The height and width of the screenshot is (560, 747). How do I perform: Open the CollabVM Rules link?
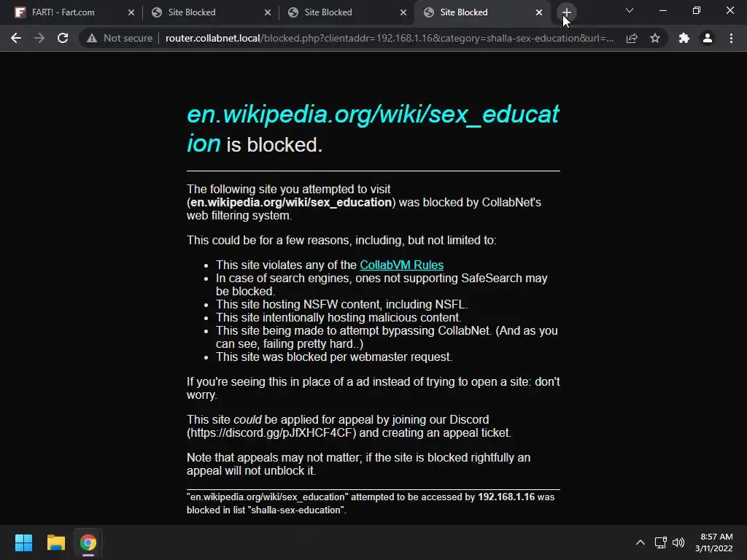(x=401, y=265)
